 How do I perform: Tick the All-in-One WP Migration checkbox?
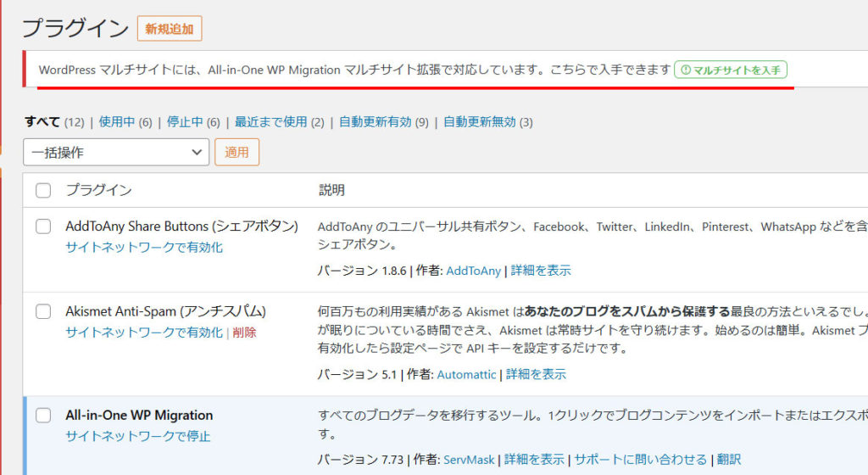coord(43,416)
